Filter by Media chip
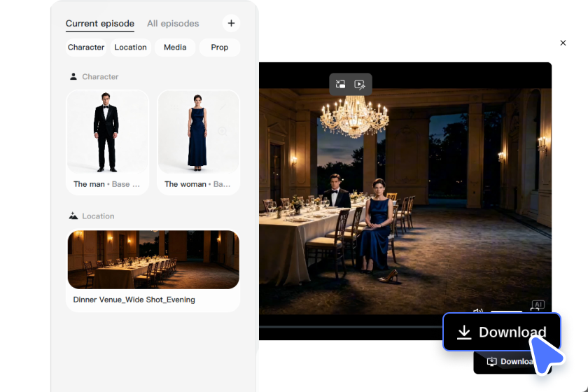The width and height of the screenshot is (588, 392). [x=175, y=48]
